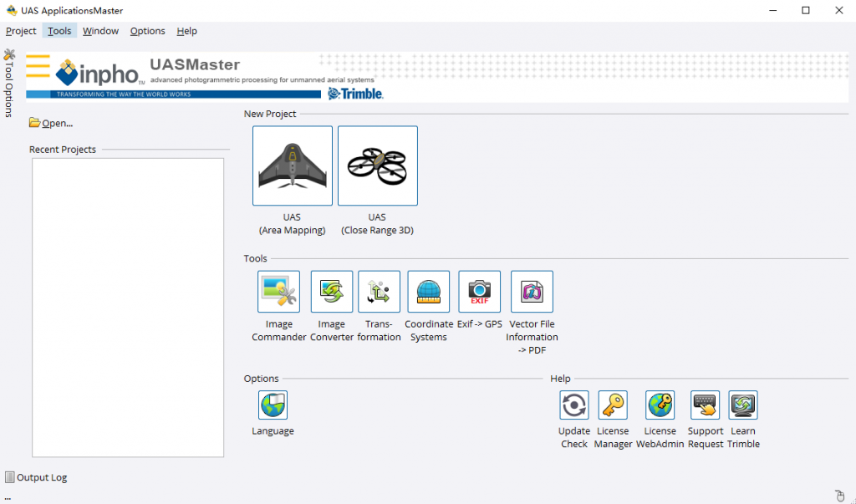This screenshot has width=856, height=504.
Task: Click the "New Project" section heading
Action: [270, 114]
